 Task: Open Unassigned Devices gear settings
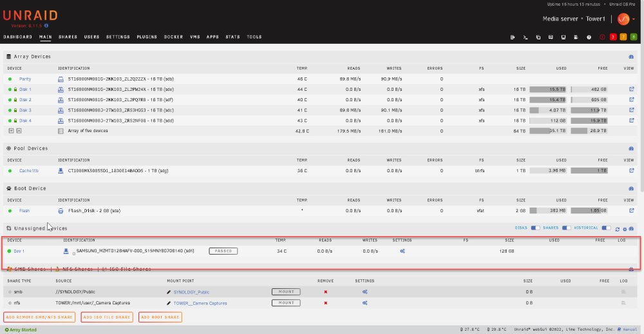tap(625, 229)
